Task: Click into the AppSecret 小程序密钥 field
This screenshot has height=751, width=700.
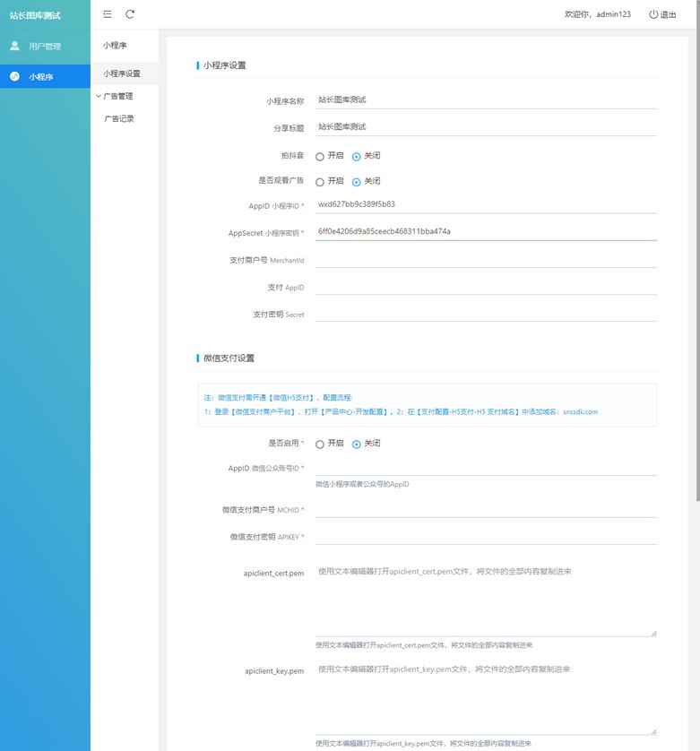Action: (x=486, y=231)
